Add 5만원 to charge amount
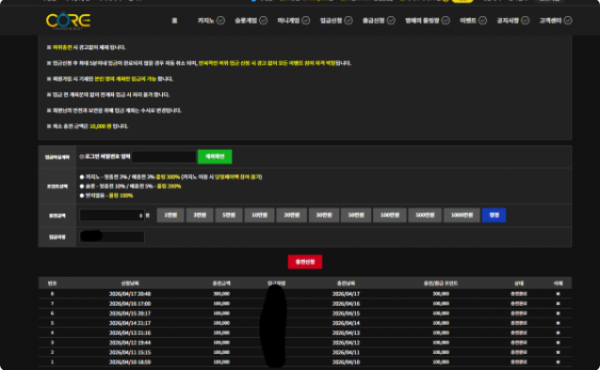 pos(229,215)
